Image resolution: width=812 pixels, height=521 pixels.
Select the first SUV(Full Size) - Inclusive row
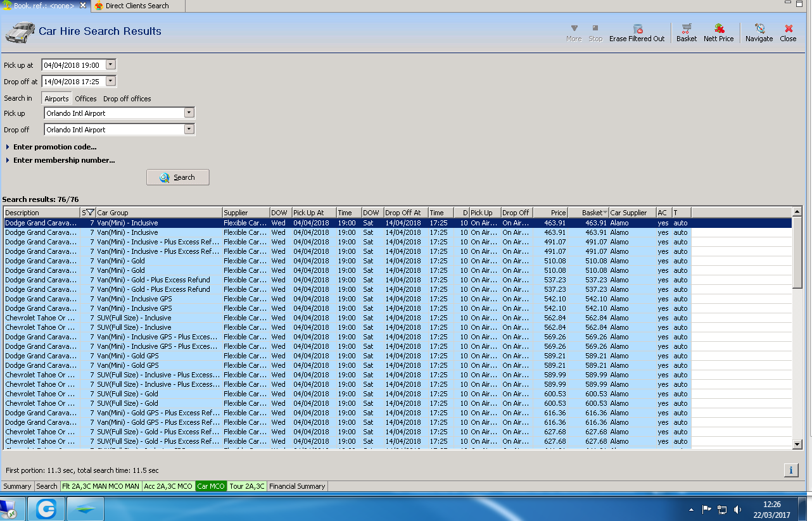[x=398, y=318]
